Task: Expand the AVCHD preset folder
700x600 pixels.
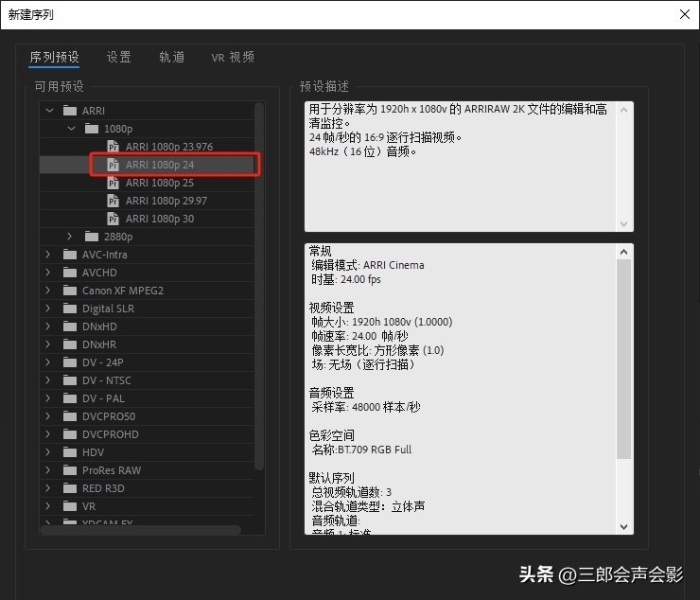Action: (47, 272)
